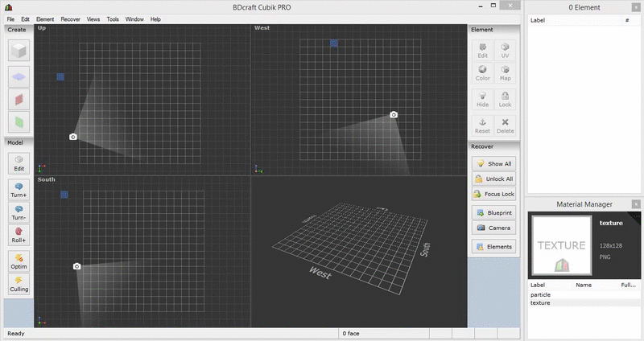Reset the selected element
Image resolution: width=644 pixels, height=341 pixels.
click(482, 126)
